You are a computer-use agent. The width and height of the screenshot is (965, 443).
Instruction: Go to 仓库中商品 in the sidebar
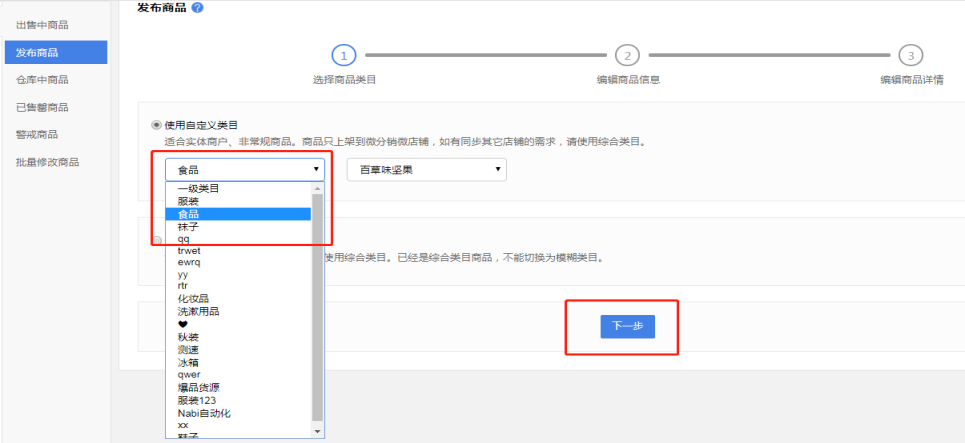42,79
